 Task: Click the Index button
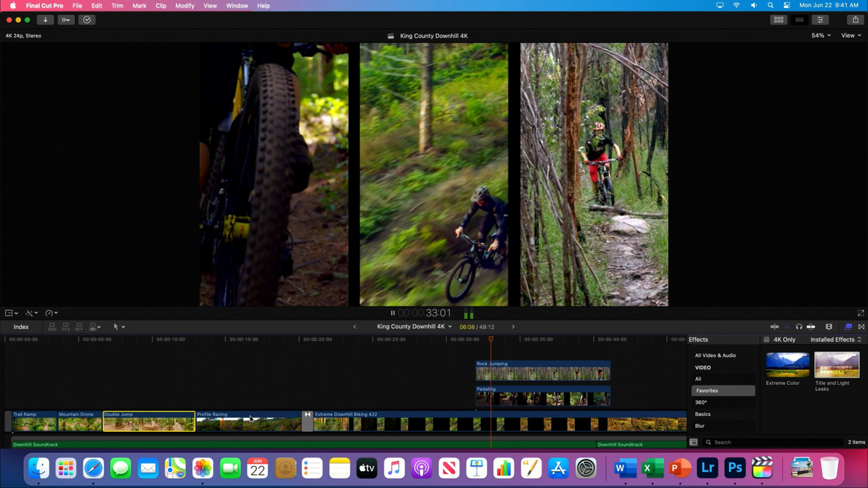(21, 326)
